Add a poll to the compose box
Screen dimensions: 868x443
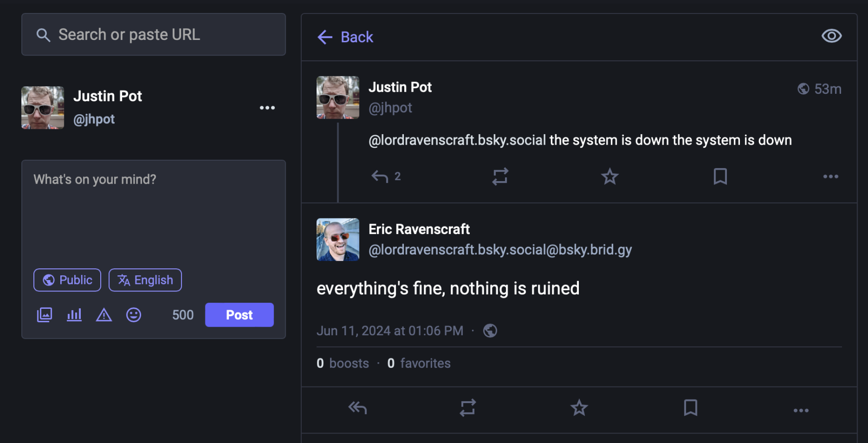click(x=74, y=315)
